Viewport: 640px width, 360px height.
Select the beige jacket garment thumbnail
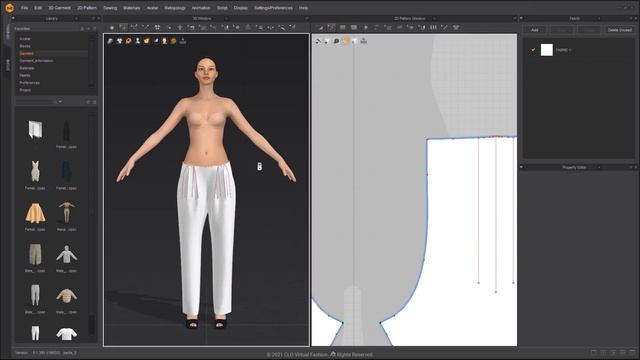point(67,296)
